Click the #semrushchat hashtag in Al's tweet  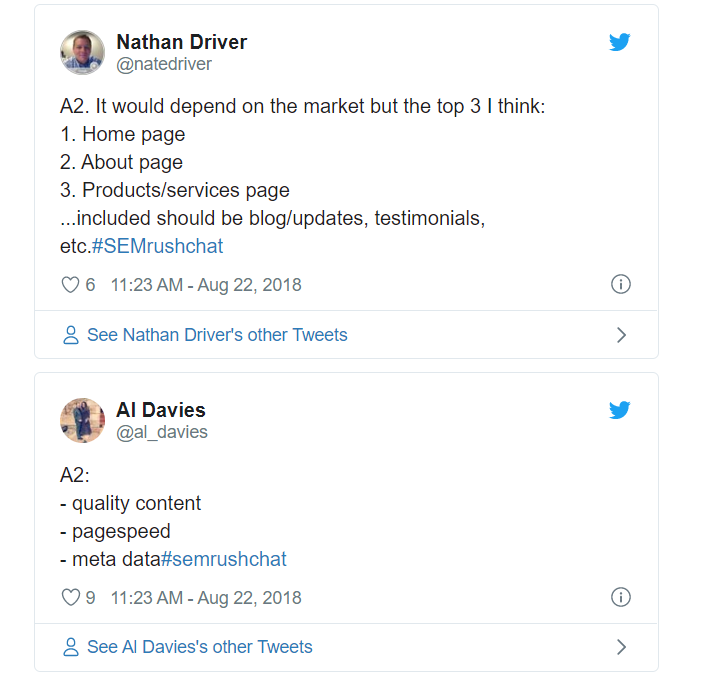coord(223,559)
